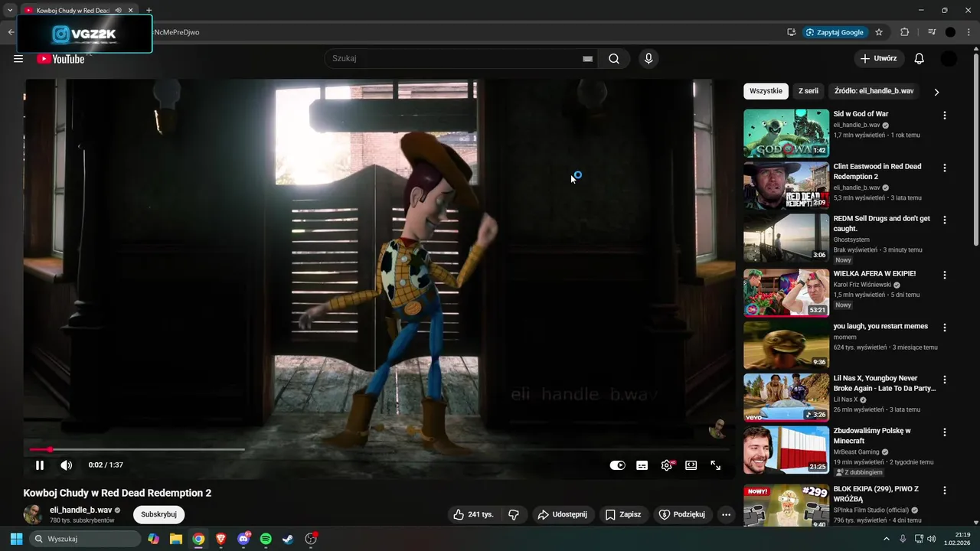
Task: Open on-screen keyboard in search box
Action: pyautogui.click(x=587, y=59)
